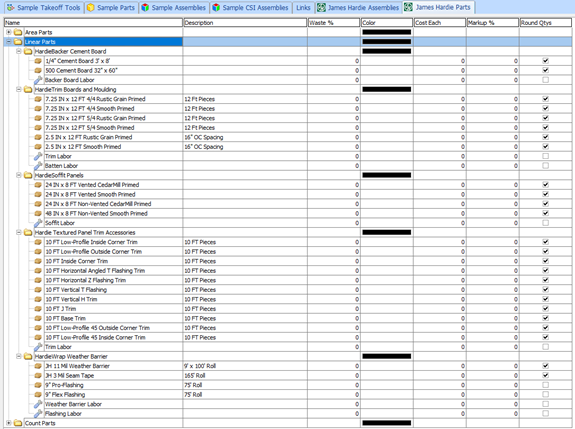
Task: Click the folder icon of HardieWrap Weather Barrier
Action: [x=28, y=356]
